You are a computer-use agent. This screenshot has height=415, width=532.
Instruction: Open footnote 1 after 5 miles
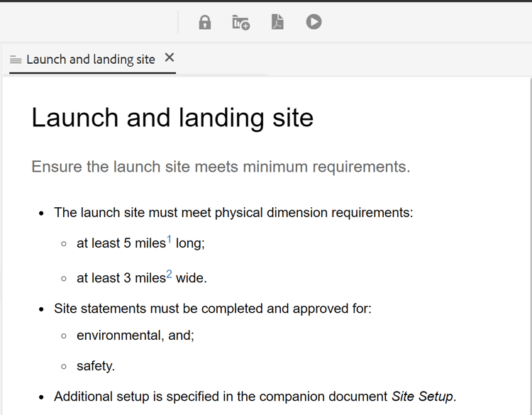pyautogui.click(x=169, y=239)
